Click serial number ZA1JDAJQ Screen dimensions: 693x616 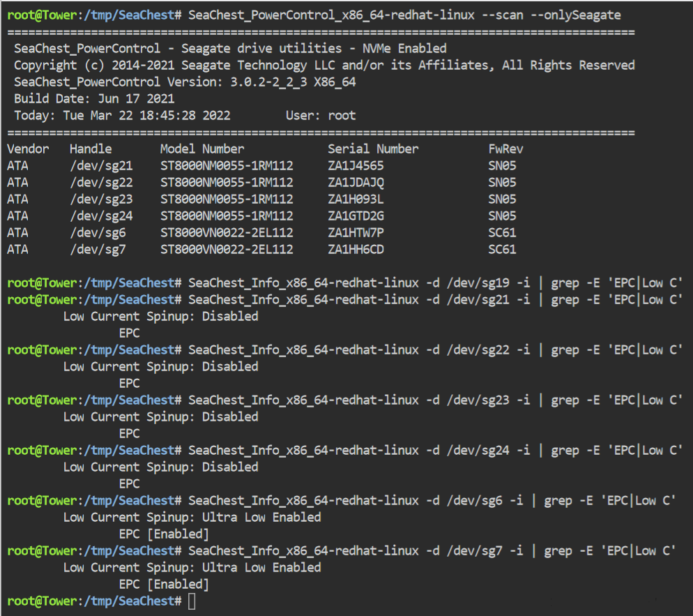[x=356, y=183]
